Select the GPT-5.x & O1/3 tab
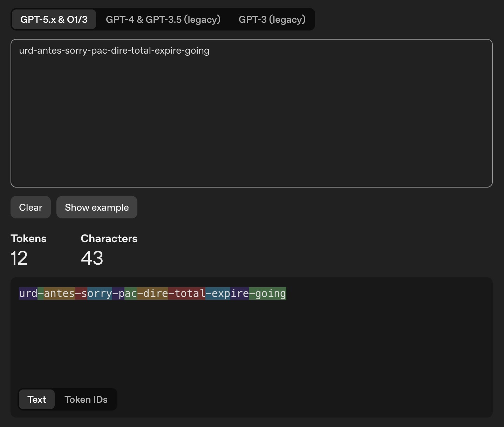 point(54,19)
